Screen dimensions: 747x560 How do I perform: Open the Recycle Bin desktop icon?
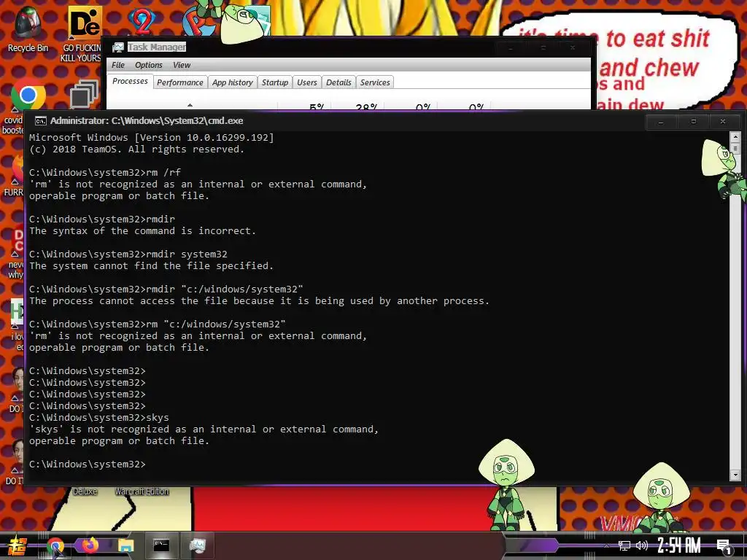pos(28,28)
